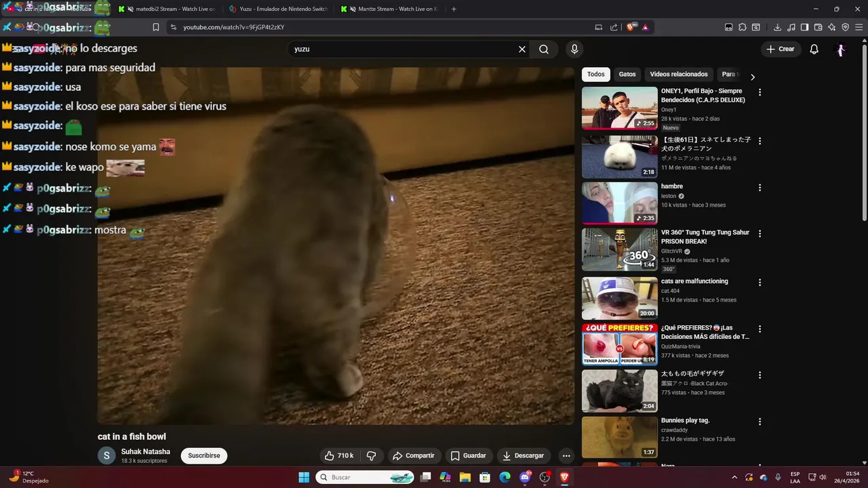This screenshot has height=488, width=868.
Task: Like the video with 710 k
Action: [x=339, y=455]
